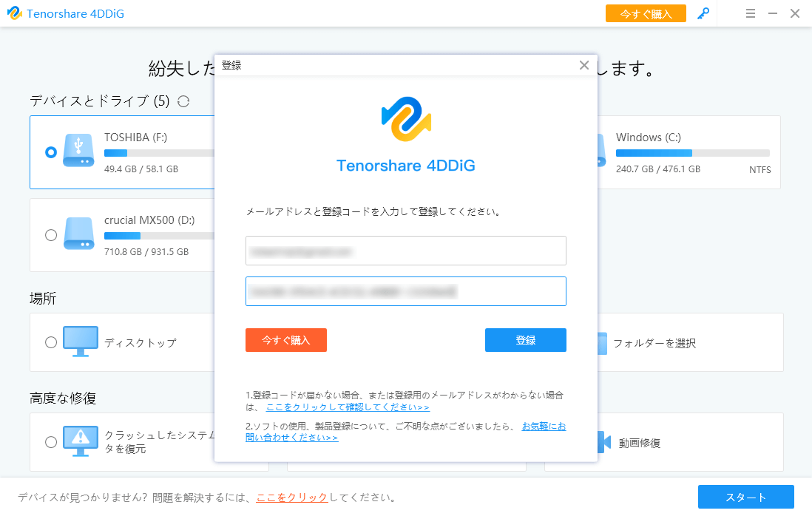Click the desktop monitor icon

coord(81,341)
